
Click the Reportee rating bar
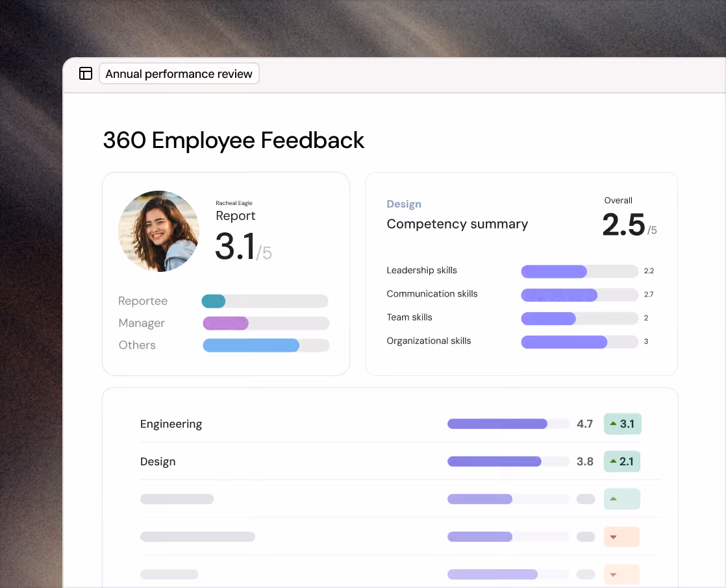(x=265, y=301)
